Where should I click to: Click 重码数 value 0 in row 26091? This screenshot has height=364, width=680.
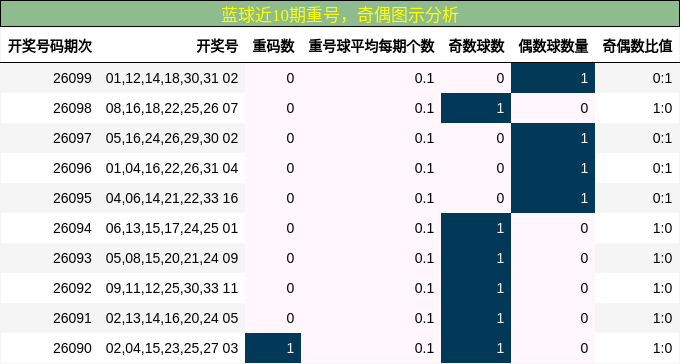click(x=290, y=318)
